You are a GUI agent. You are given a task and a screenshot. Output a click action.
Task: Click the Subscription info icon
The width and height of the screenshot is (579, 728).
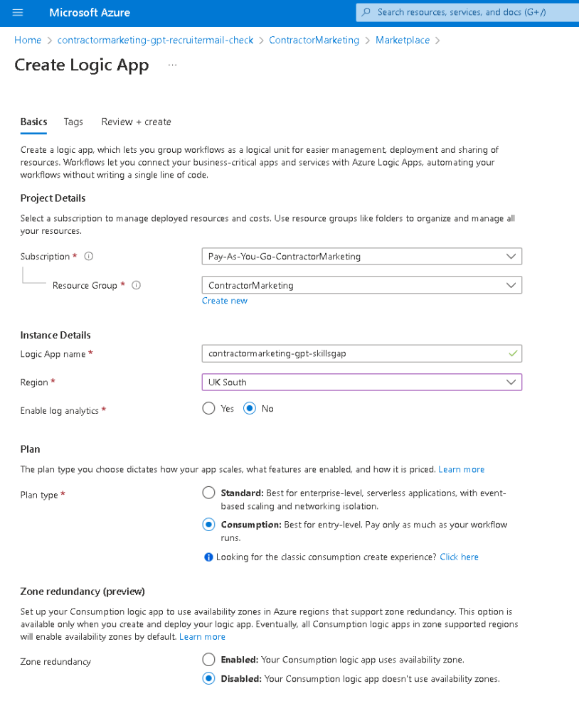pyautogui.click(x=89, y=256)
